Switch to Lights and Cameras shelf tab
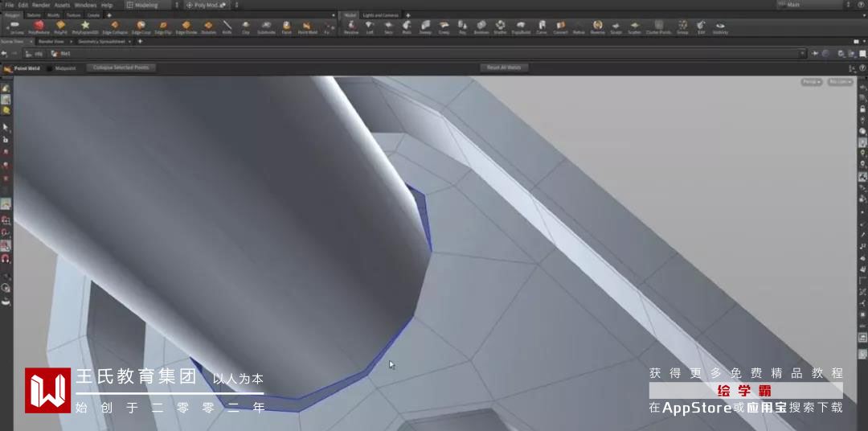The image size is (868, 431). tap(381, 15)
